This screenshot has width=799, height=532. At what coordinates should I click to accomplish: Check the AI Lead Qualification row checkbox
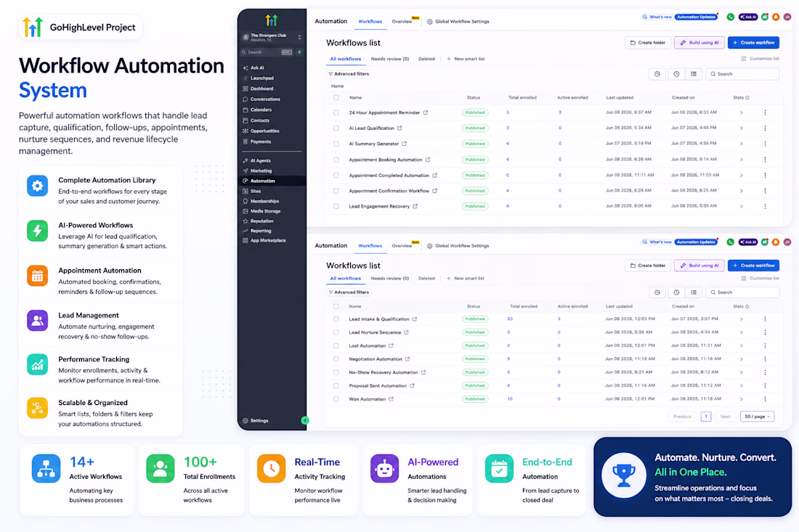click(x=336, y=128)
